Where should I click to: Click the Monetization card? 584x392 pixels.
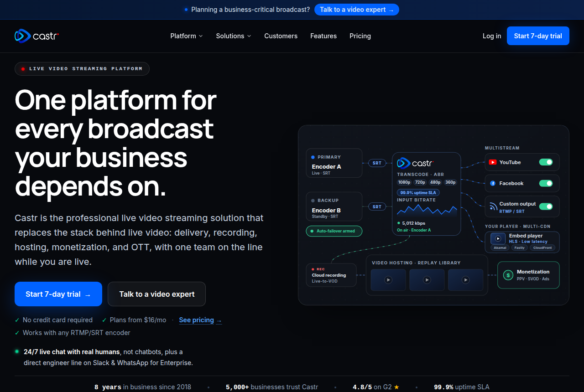528,275
